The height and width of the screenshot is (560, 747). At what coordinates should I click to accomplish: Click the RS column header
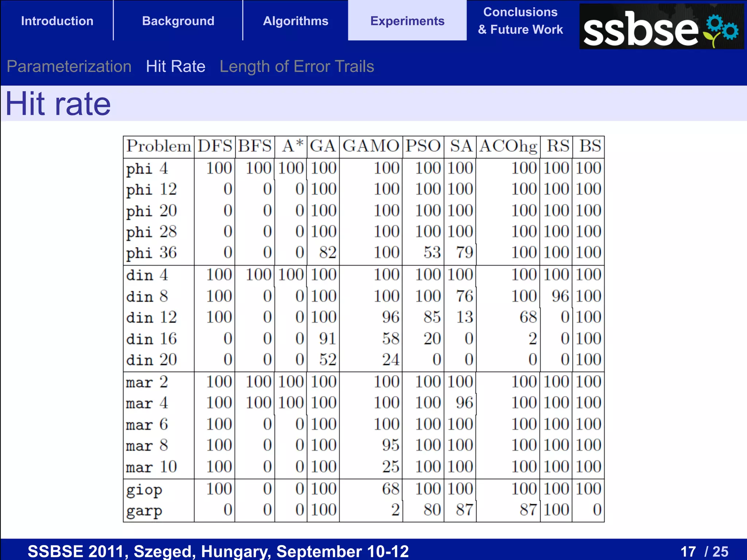pyautogui.click(x=558, y=146)
